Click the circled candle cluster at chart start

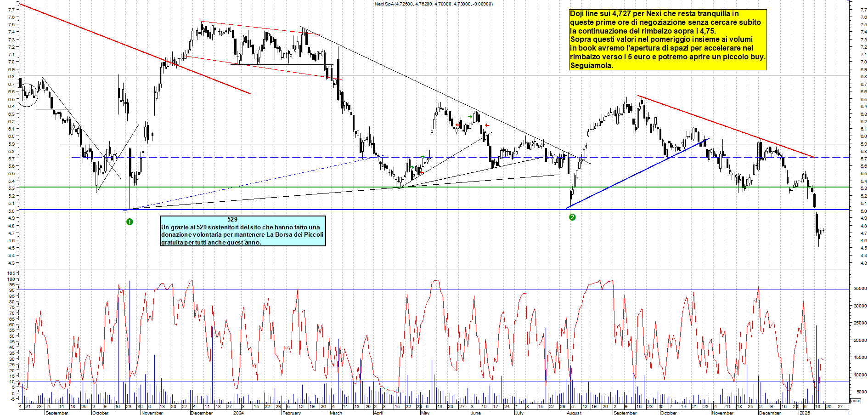pyautogui.click(x=28, y=95)
